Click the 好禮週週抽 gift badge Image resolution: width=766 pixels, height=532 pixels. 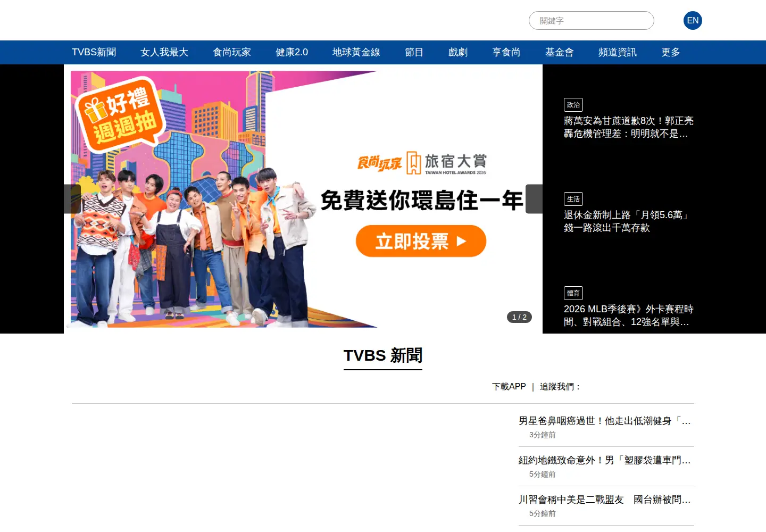point(120,115)
